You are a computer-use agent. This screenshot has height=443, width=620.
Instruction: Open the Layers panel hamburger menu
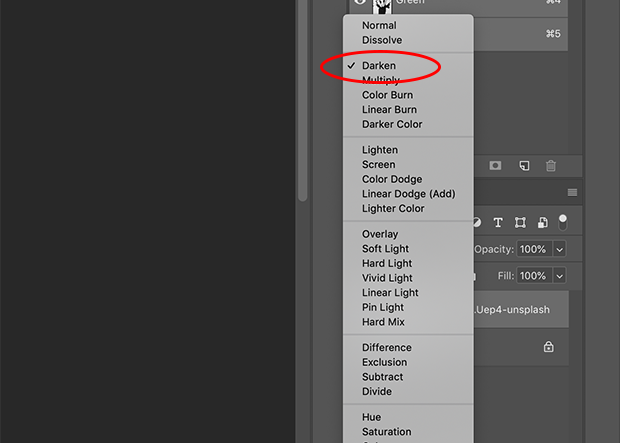point(572,193)
